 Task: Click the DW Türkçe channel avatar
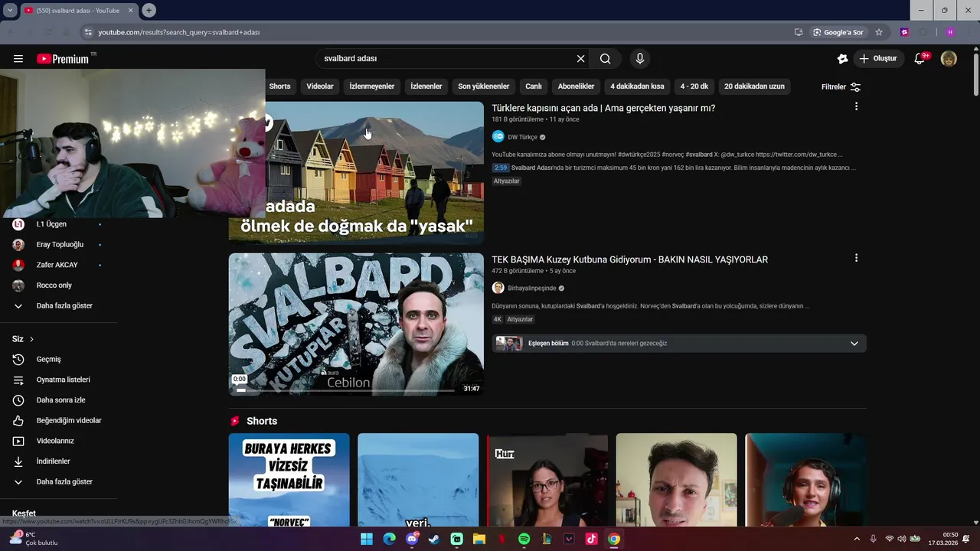click(498, 137)
